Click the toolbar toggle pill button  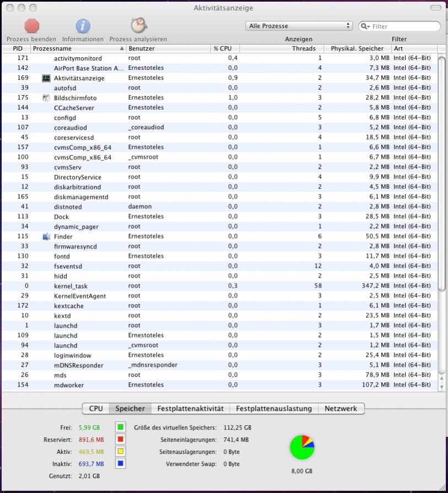coord(436,8)
